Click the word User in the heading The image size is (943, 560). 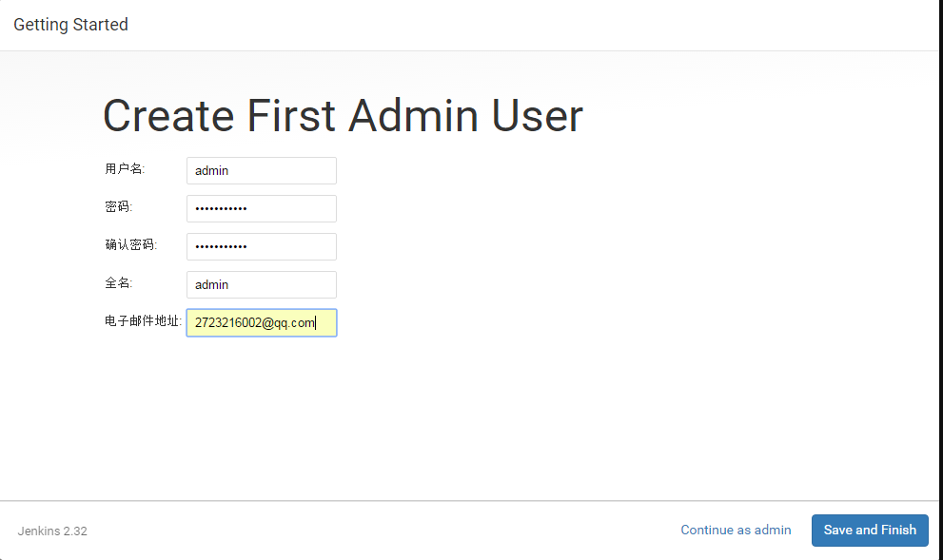(537, 116)
